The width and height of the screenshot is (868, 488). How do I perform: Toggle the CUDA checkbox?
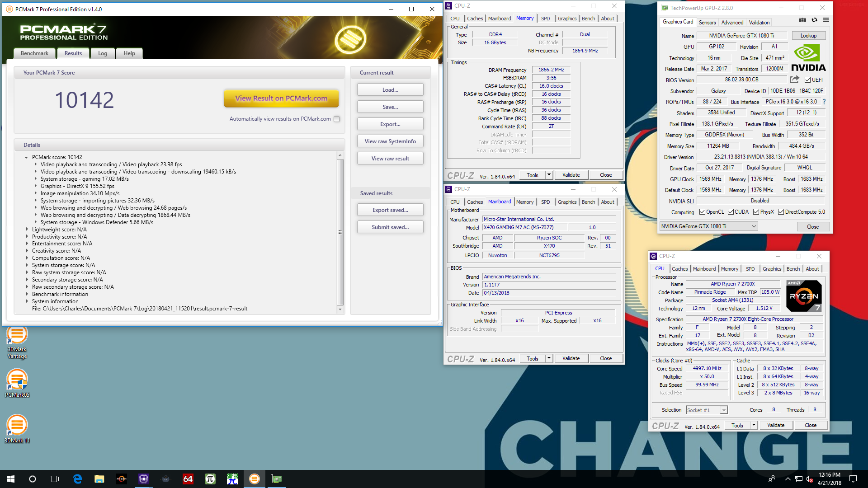point(731,212)
